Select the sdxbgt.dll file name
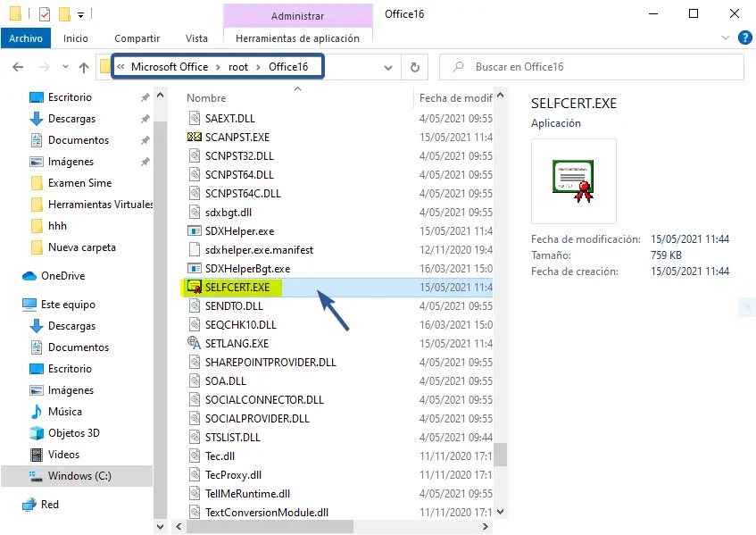Viewport: 756px width, 535px height. (228, 213)
